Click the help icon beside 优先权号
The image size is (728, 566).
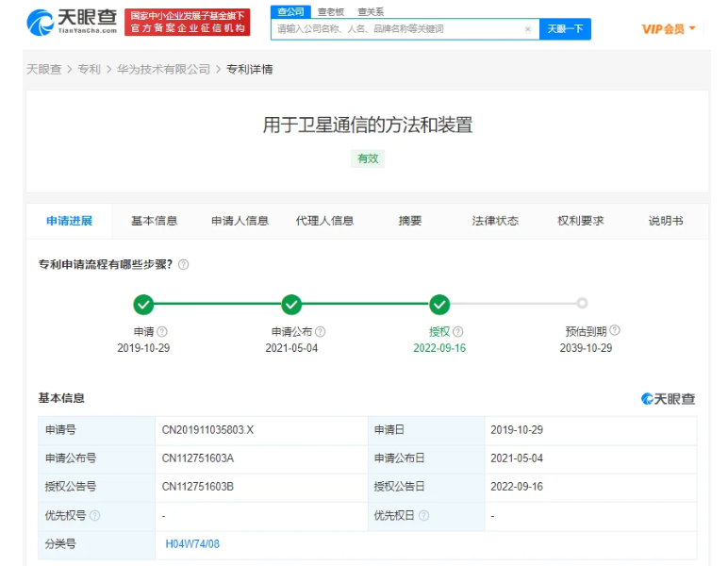[x=94, y=515]
